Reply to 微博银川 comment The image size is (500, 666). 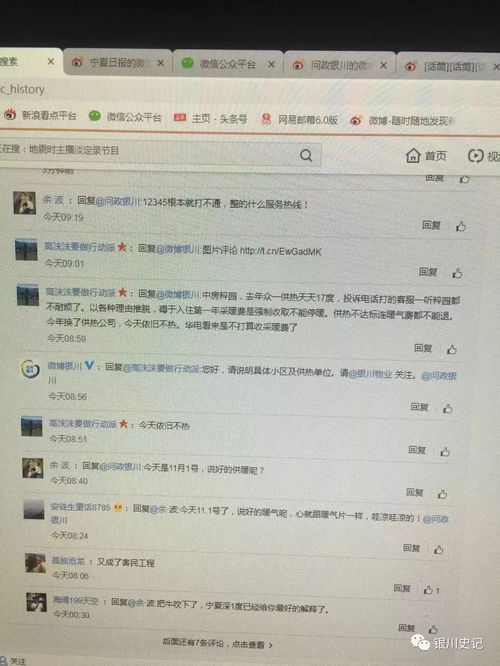[x=419, y=407]
